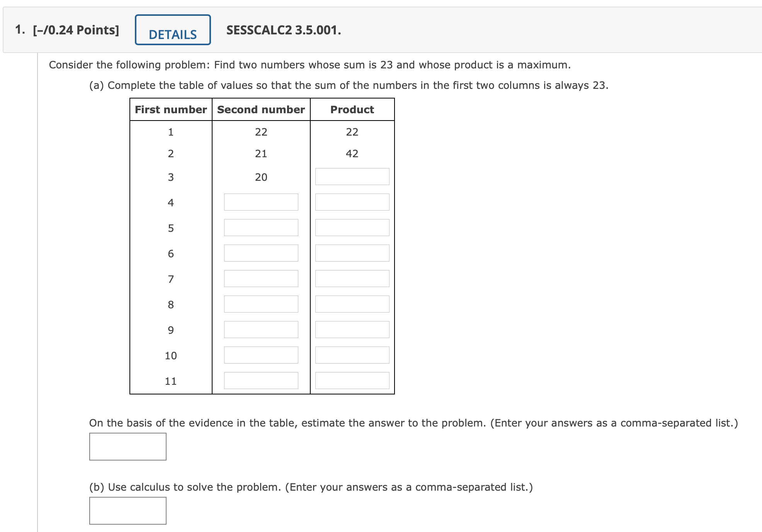Click the Product field in row 9

[352, 330]
